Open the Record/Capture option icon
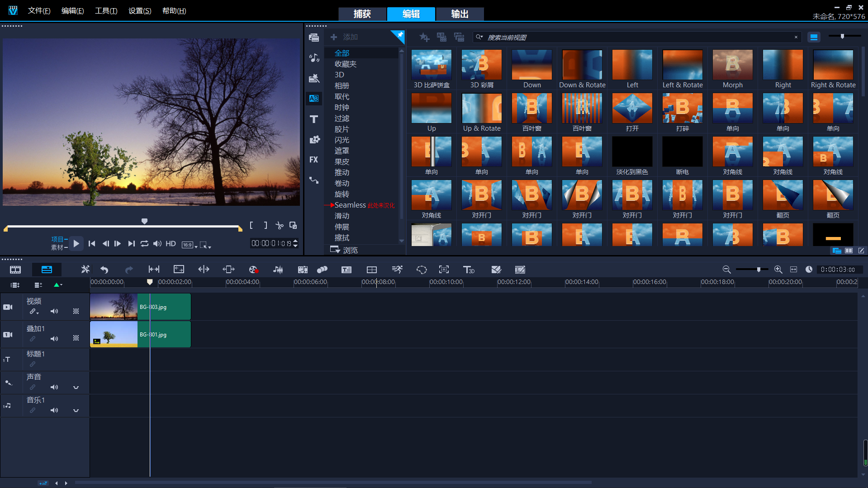This screenshot has height=488, width=868. 253,270
